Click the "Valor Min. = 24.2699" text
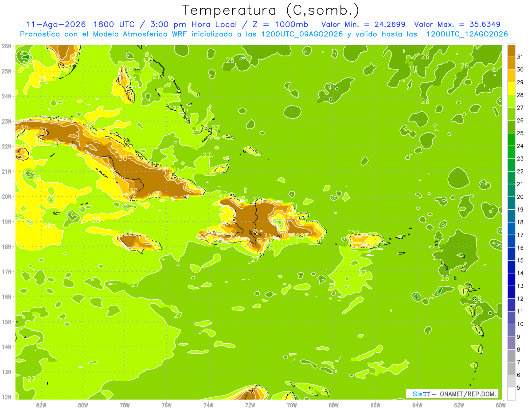This screenshot has width=532, height=411. 364,24
